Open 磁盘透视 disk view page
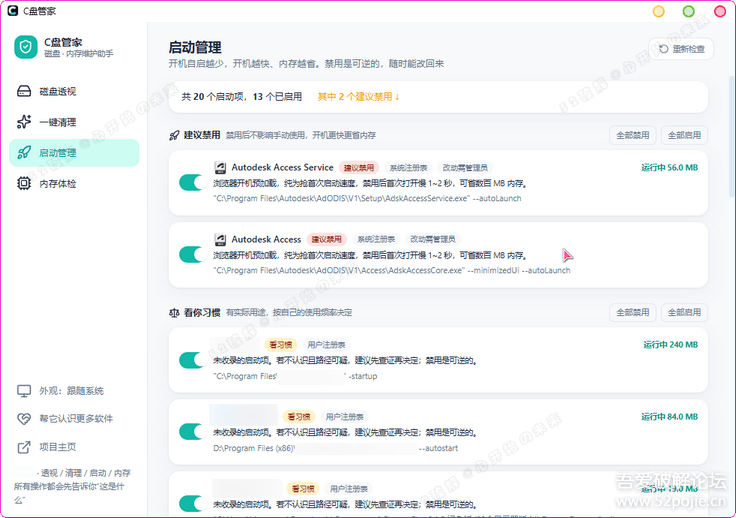 tap(74, 91)
